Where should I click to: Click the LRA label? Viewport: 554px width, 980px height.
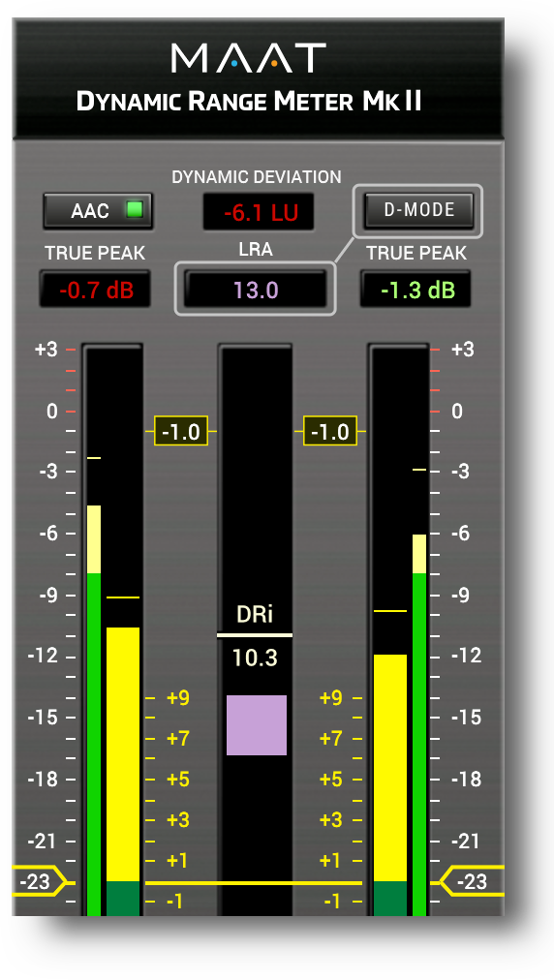point(256,250)
